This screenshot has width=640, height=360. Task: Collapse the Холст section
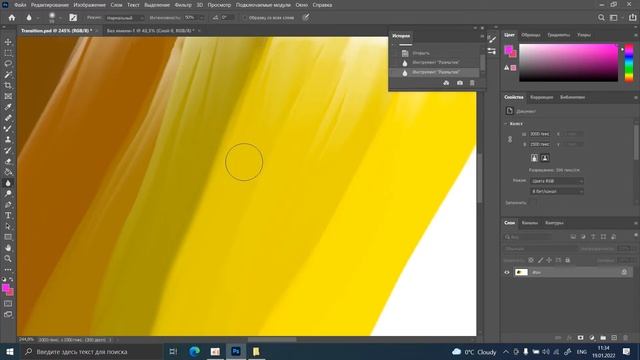pyautogui.click(x=506, y=124)
